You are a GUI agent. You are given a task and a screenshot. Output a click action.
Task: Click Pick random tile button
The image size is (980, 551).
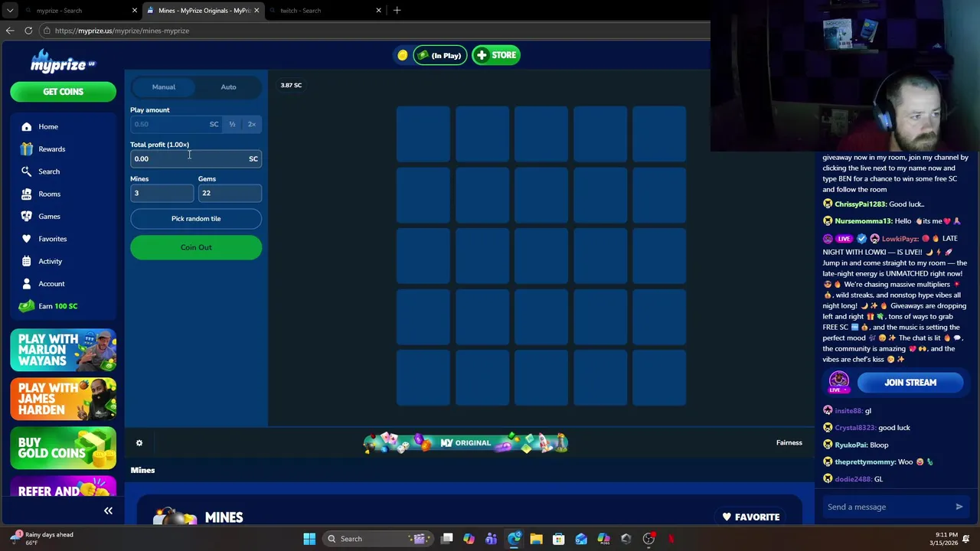click(196, 219)
